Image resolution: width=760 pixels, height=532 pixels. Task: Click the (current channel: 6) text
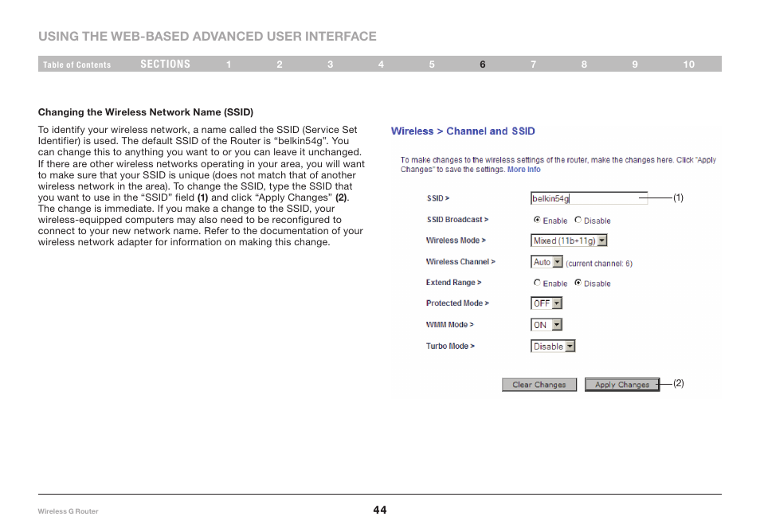599,264
